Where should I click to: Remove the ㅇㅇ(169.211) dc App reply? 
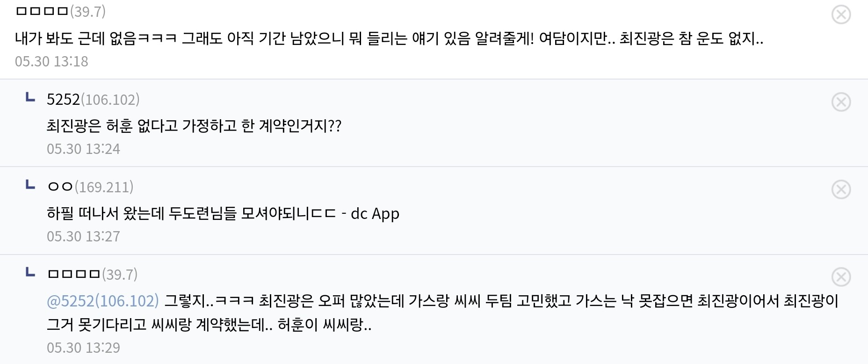[841, 189]
